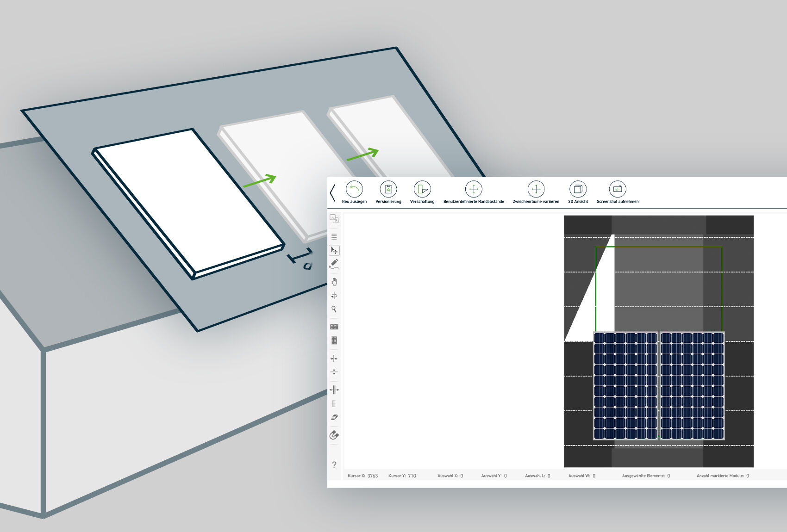Select the pencil draw tool
The width and height of the screenshot is (787, 532).
[x=334, y=264]
